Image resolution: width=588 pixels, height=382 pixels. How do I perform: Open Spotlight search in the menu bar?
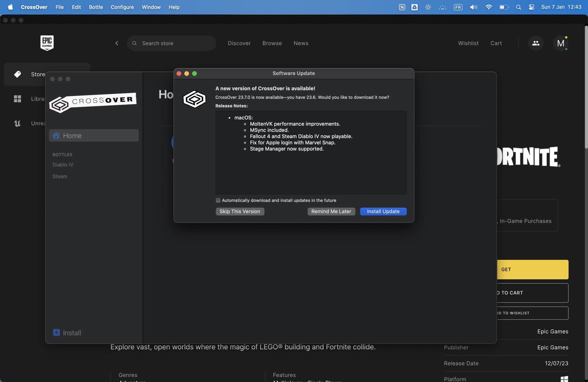click(518, 7)
